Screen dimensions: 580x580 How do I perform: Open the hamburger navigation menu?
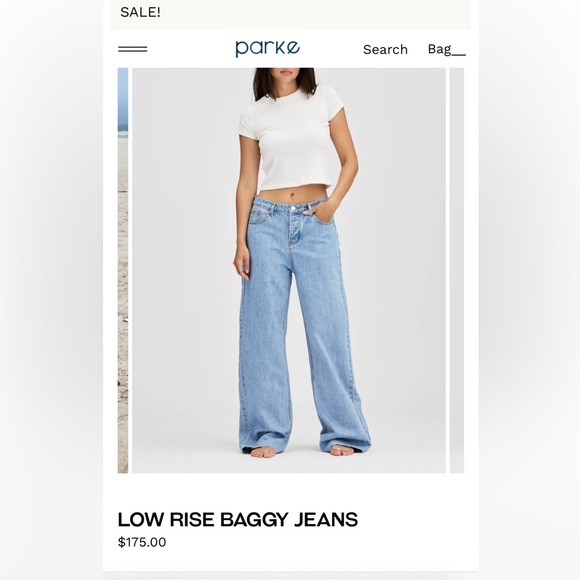(x=132, y=49)
